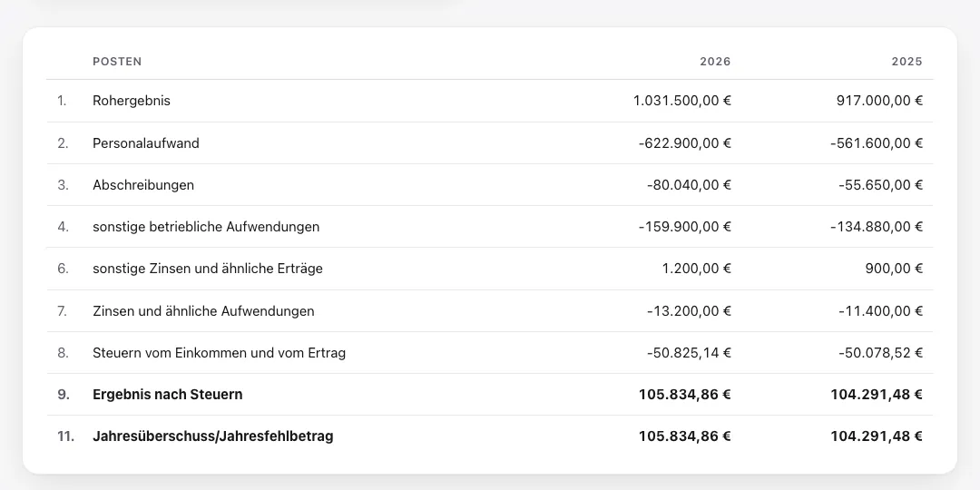980x490 pixels.
Task: Click row number 4. beside sonstige betriebliche Aufwendungen
Action: point(63,227)
